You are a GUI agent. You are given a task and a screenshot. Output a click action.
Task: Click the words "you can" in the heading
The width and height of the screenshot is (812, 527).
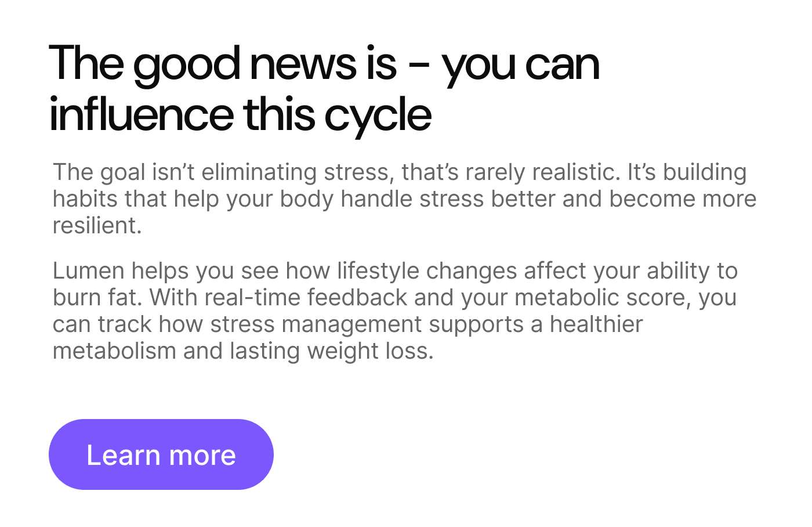click(x=520, y=64)
